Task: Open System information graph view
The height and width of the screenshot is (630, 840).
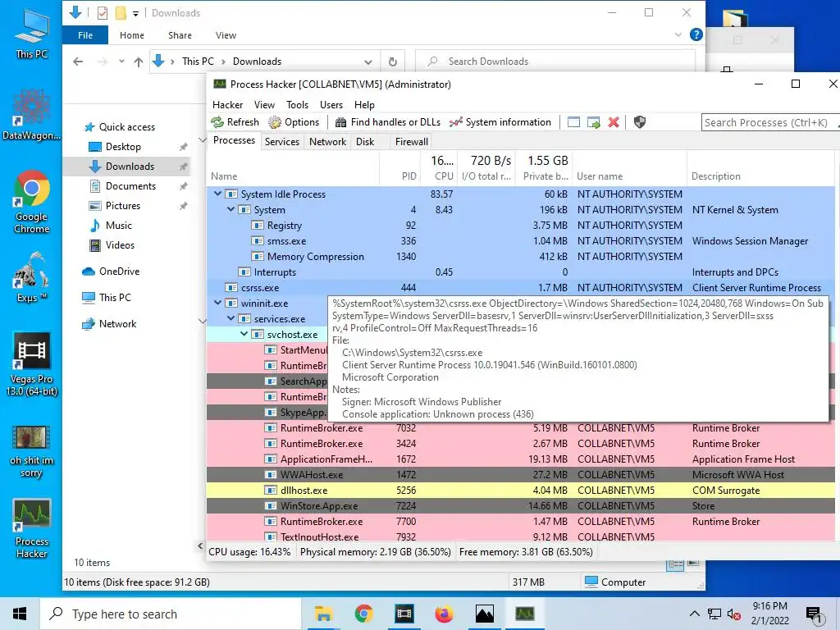Action: [x=500, y=122]
